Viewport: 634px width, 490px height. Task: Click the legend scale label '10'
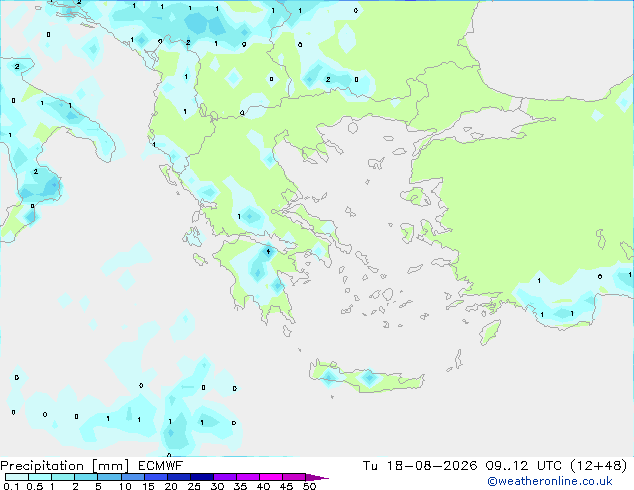point(125,486)
